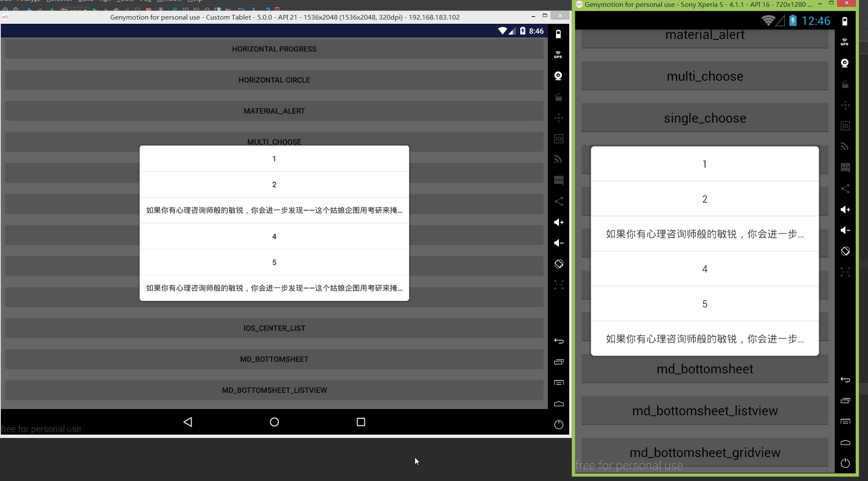Image resolution: width=868 pixels, height=481 pixels.
Task: Open camera widget in tablet emulator sidebar
Action: 558,76
